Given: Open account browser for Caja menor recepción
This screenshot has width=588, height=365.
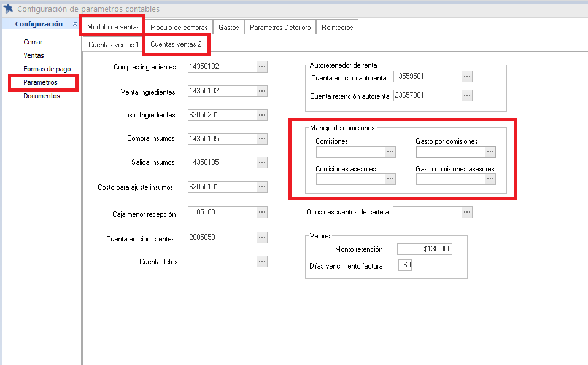Looking at the screenshot, I should (x=262, y=212).
